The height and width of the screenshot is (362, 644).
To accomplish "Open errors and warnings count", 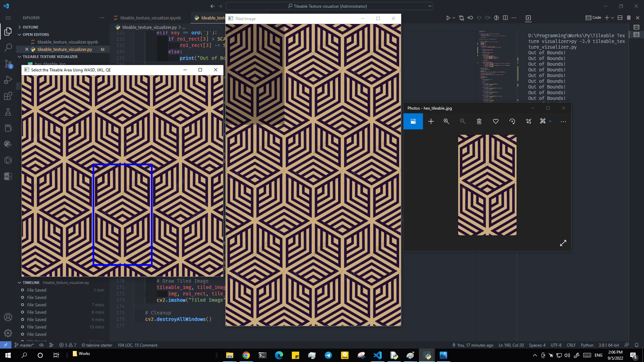I will (x=68, y=345).
